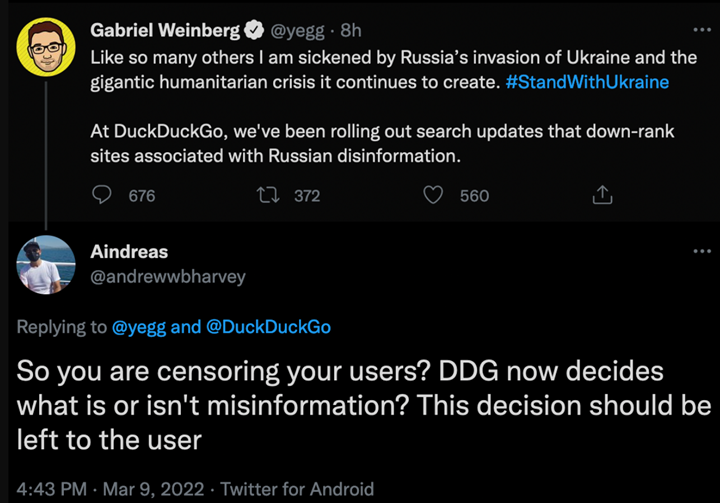
Task: Open the #StandWithUkraine hashtag
Action: (x=588, y=82)
